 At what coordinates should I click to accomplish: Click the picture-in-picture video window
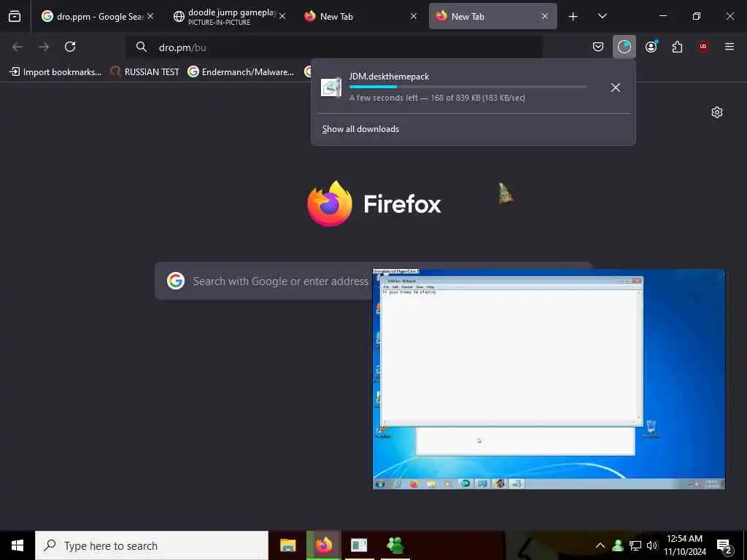(x=549, y=379)
